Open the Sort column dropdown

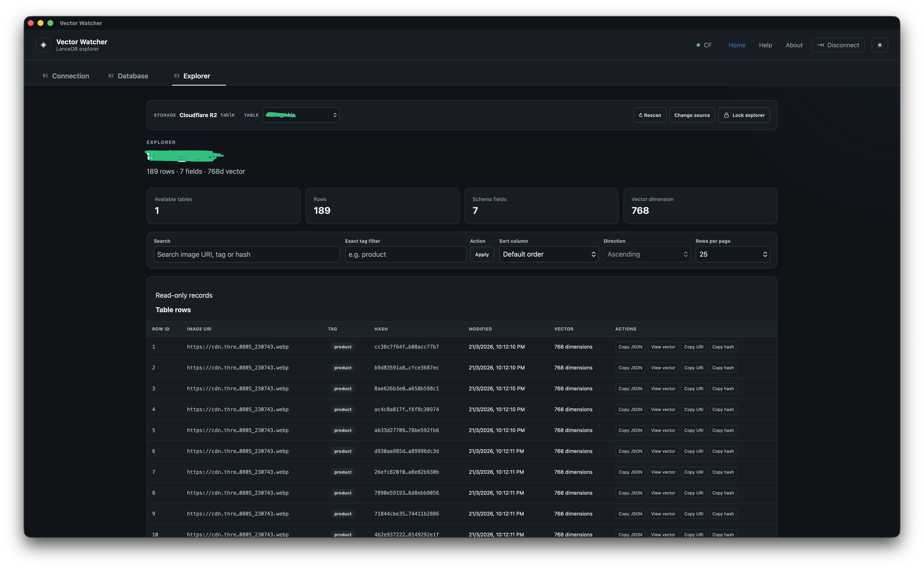[x=549, y=254]
